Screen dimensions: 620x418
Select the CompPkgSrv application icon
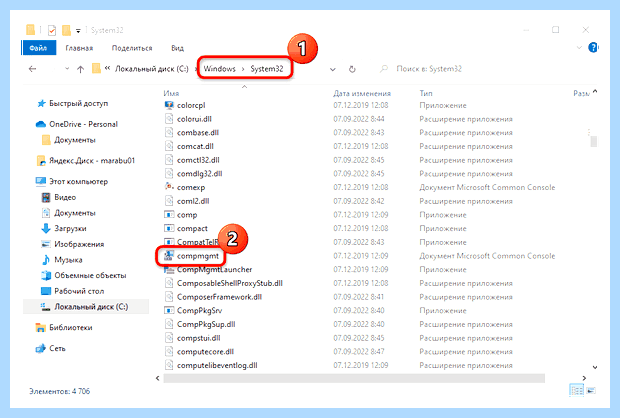[169, 310]
